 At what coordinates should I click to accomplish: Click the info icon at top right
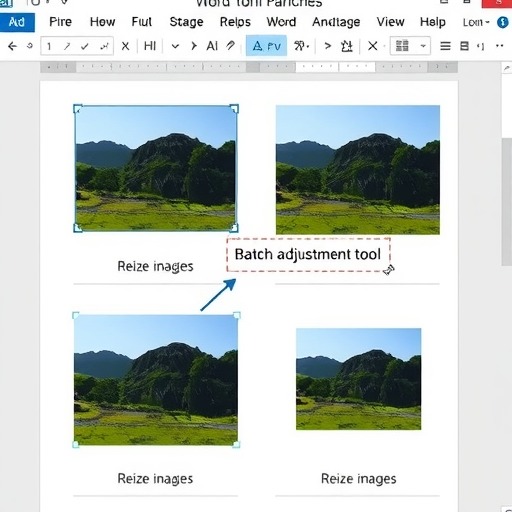pyautogui.click(x=503, y=22)
